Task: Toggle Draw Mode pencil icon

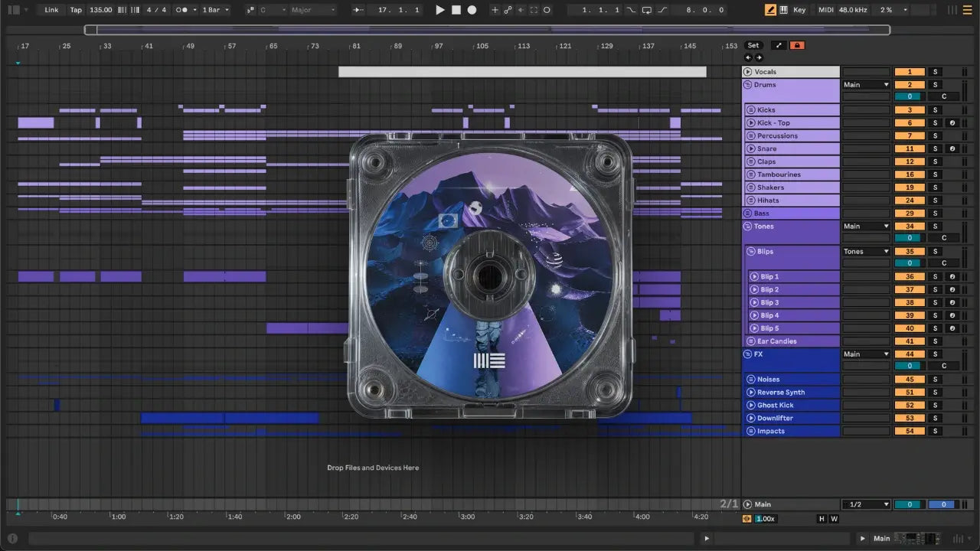Action: [770, 10]
